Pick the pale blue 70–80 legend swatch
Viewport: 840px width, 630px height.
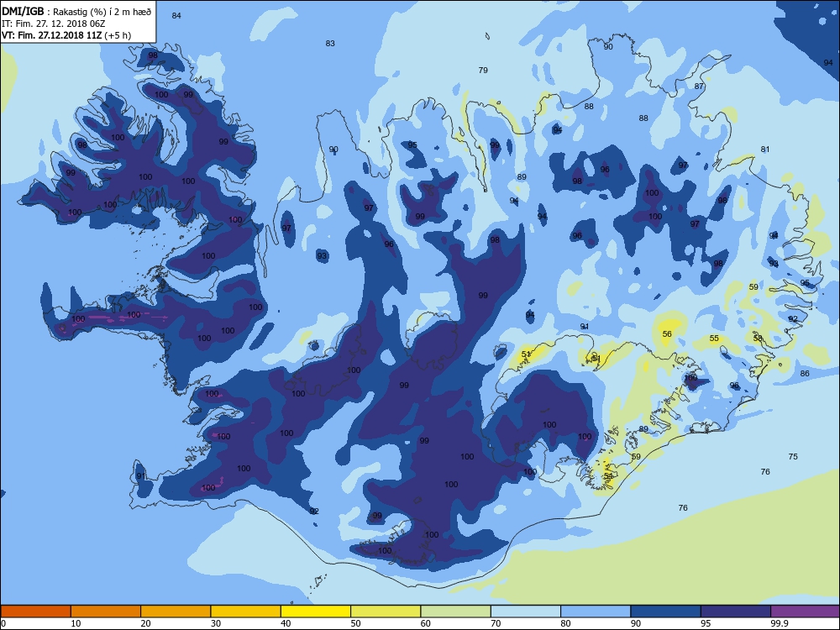pyautogui.click(x=526, y=612)
